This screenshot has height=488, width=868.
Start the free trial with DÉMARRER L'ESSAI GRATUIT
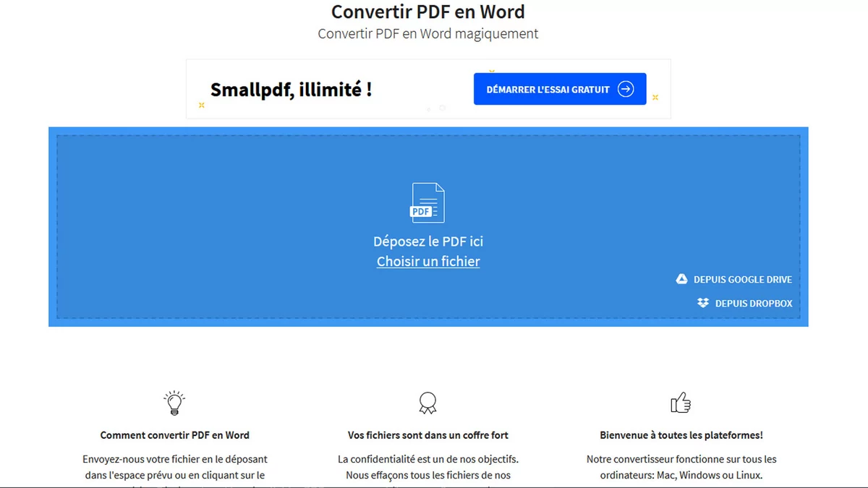(x=560, y=89)
